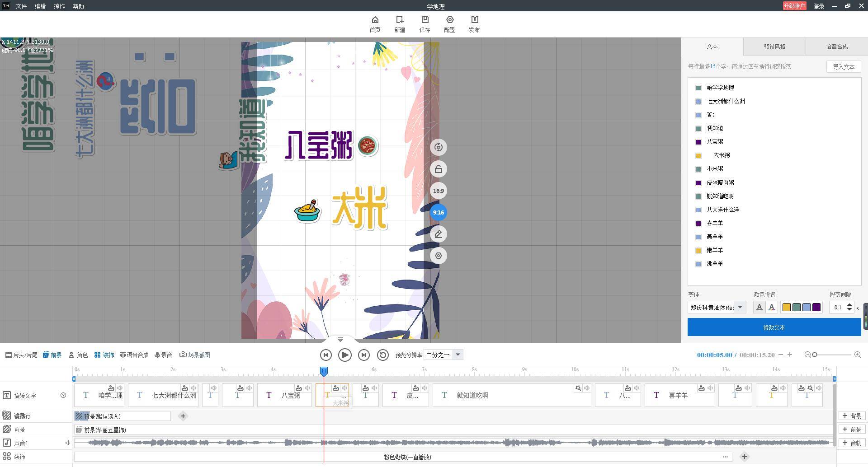Viewport: 868px width, 467px height.
Task: Click the + 背景 button
Action: pos(852,416)
